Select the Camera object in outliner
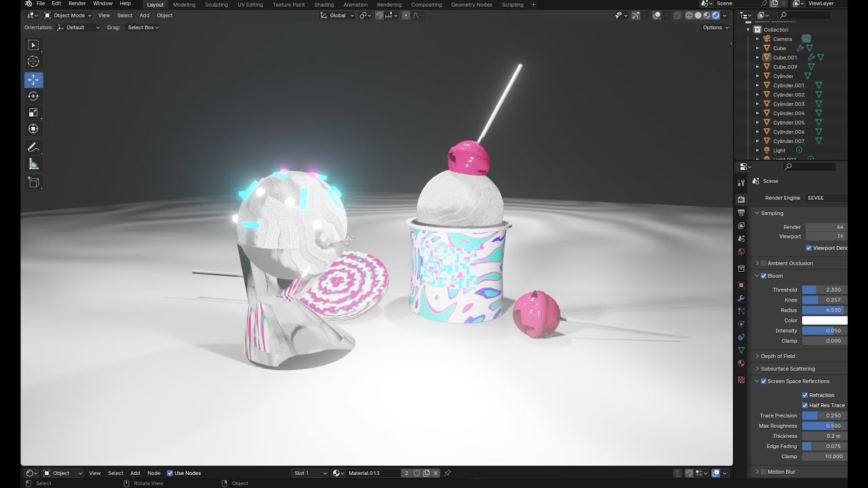868x488 pixels. coord(783,39)
